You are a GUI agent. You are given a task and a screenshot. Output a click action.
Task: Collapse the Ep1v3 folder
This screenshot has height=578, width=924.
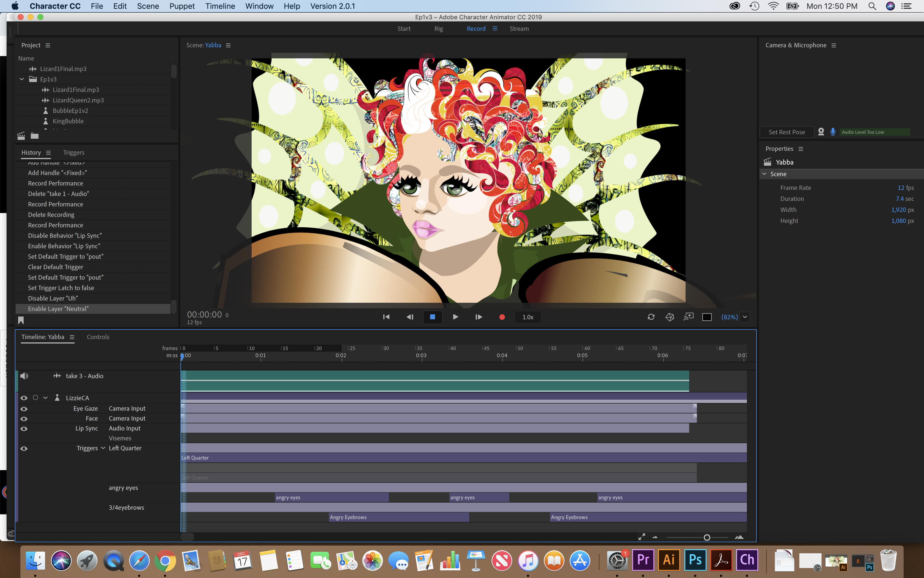pyautogui.click(x=22, y=79)
